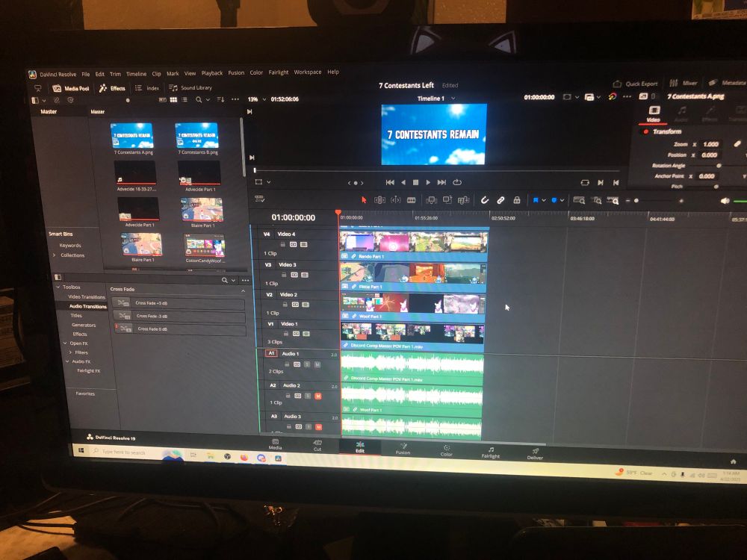Viewport: 747px width, 560px height.
Task: Open the Mixer panel button
Action: tap(684, 83)
